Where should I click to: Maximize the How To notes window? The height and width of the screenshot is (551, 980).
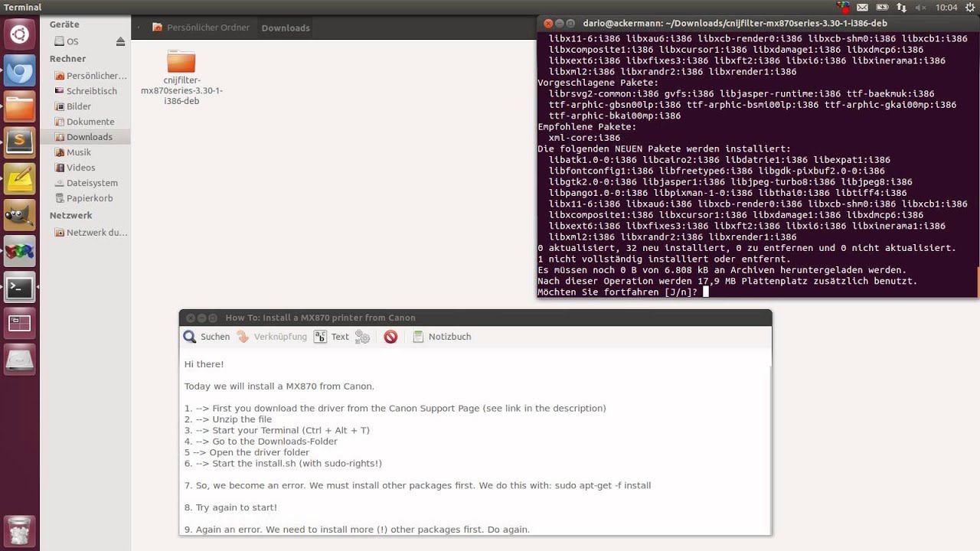point(214,318)
